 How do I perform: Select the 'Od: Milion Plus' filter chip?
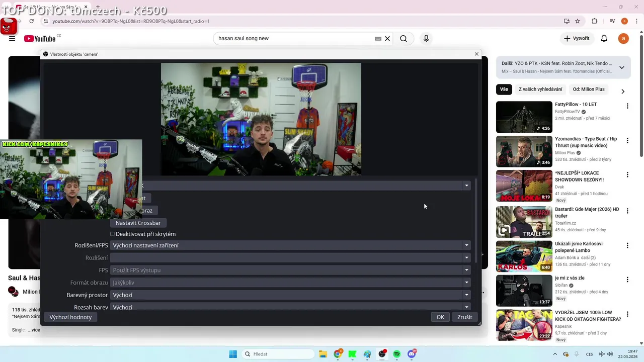[x=589, y=89]
